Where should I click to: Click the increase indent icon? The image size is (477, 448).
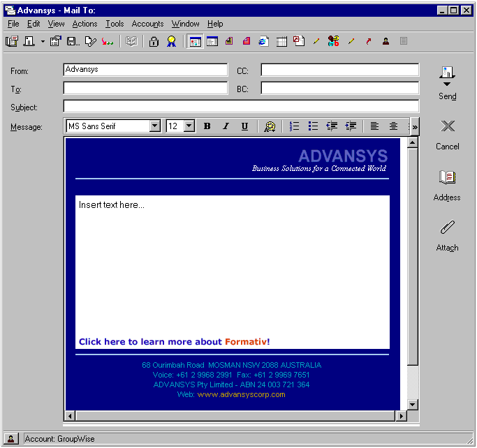[351, 126]
